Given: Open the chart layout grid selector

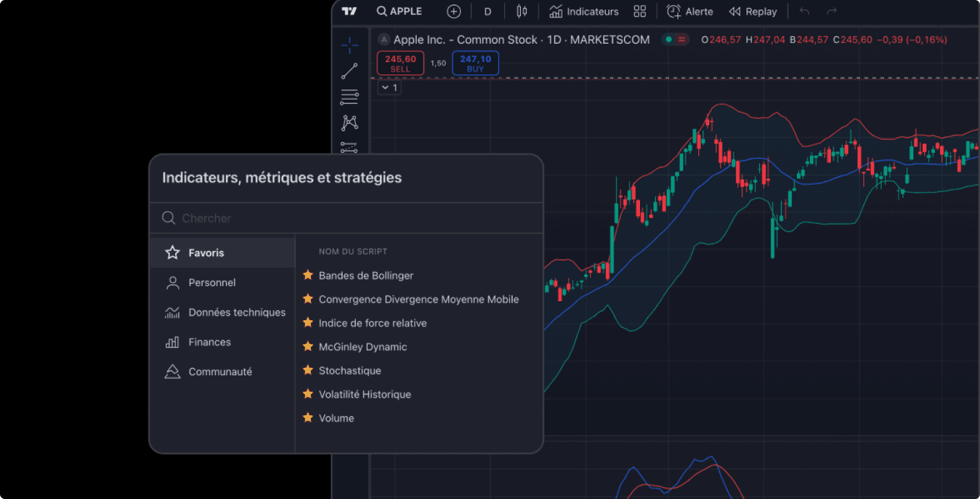Looking at the screenshot, I should click(x=640, y=11).
